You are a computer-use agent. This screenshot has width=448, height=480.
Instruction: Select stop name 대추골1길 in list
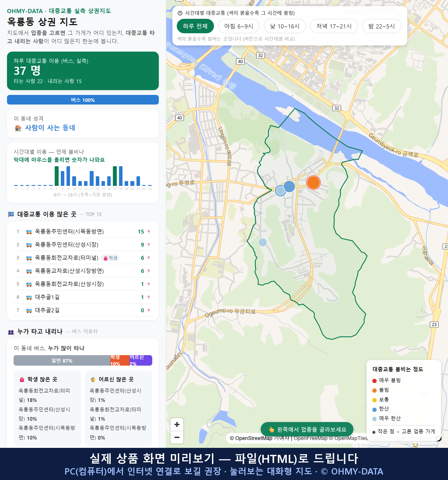pyautogui.click(x=47, y=297)
